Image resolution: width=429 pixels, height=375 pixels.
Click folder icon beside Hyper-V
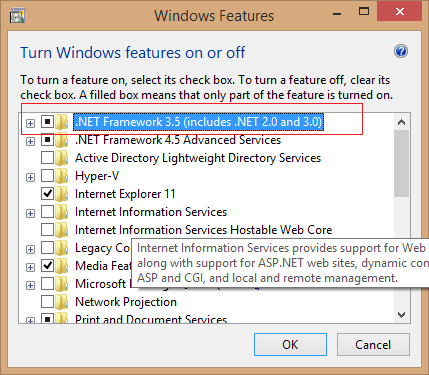[61, 176]
